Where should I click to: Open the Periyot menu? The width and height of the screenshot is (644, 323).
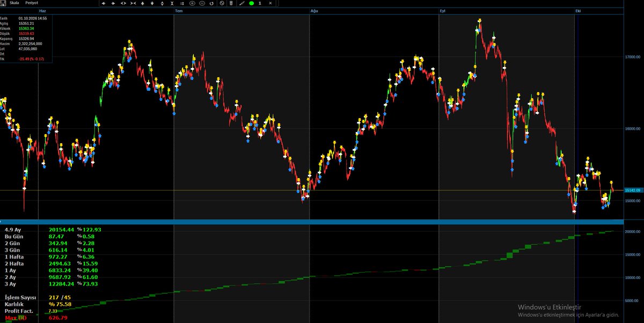[32, 3]
